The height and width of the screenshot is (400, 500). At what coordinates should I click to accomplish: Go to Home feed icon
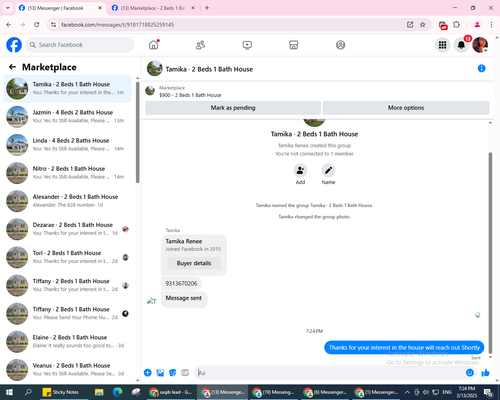point(153,45)
